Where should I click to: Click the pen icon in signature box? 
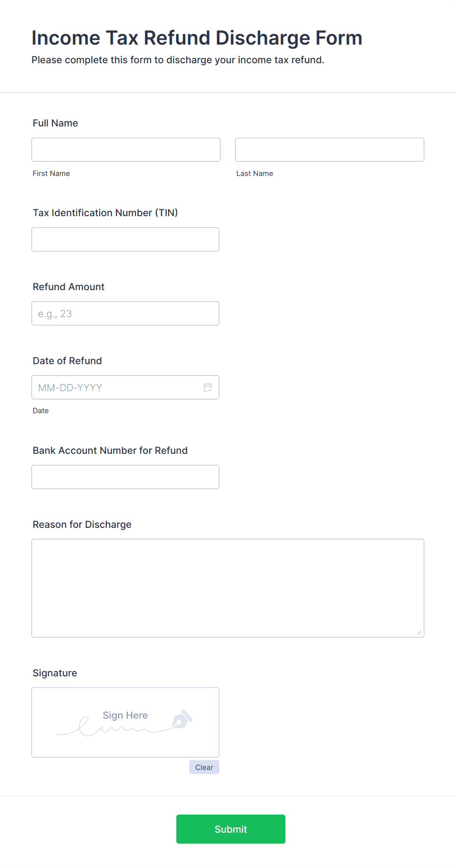pos(182,719)
